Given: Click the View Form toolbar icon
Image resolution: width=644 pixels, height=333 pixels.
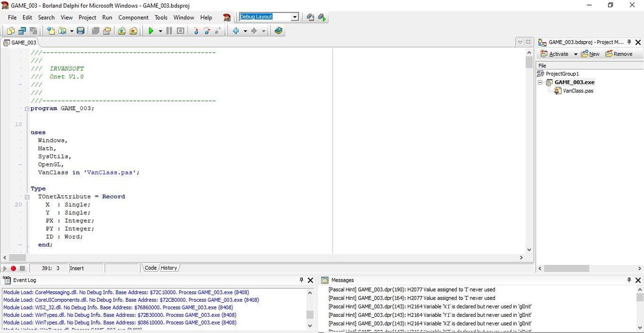Looking at the screenshot, I should pos(22,31).
